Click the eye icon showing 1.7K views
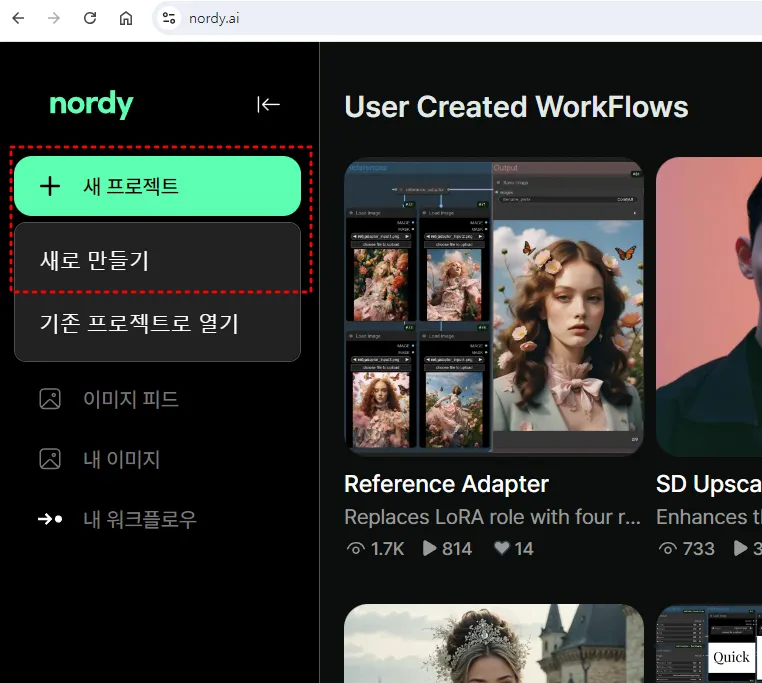 (x=356, y=549)
